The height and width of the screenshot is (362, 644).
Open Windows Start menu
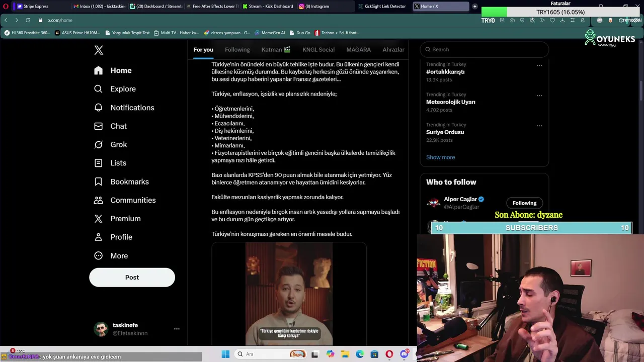click(x=225, y=354)
